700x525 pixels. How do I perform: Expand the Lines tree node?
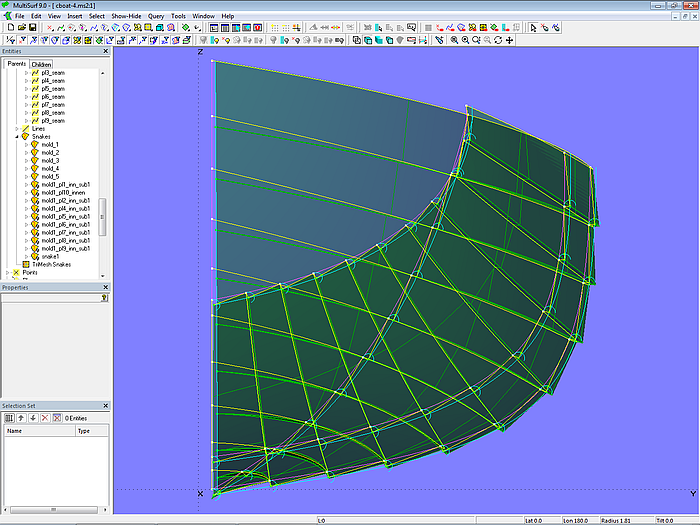[x=18, y=129]
